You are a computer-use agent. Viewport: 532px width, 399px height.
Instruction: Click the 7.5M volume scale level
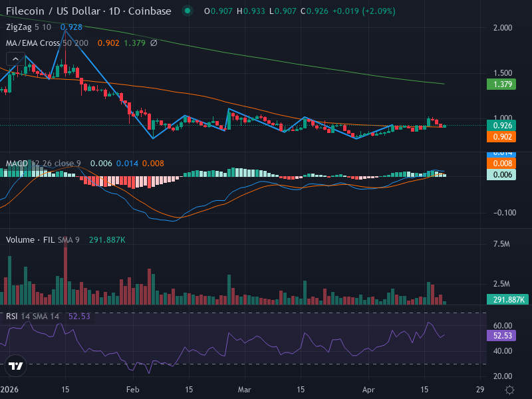(501, 244)
